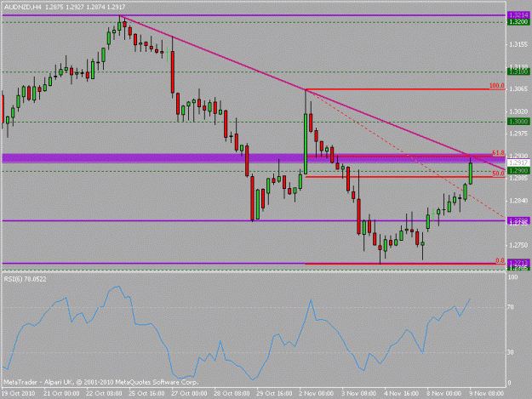Click the 25 Oct 16:00 time label
This screenshot has height=399, width=532.
click(x=146, y=393)
